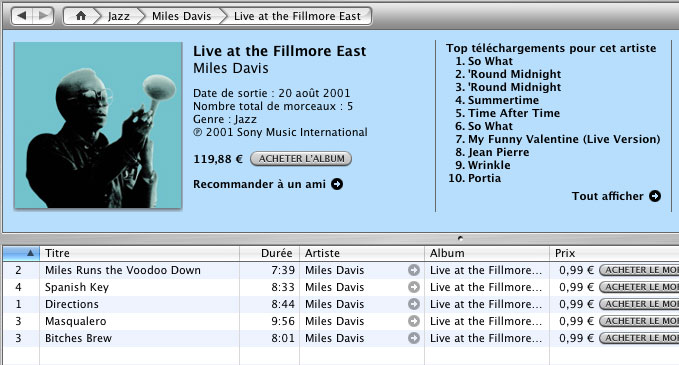The height and width of the screenshot is (365, 679).
Task: Click artist arrow in Miles Runs the Voodoo Down row
Action: (414, 270)
